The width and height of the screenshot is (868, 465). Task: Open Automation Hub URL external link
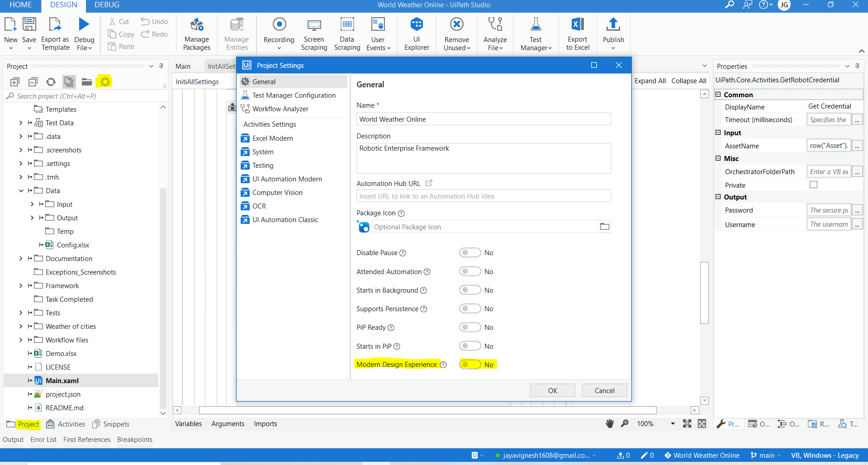point(429,183)
